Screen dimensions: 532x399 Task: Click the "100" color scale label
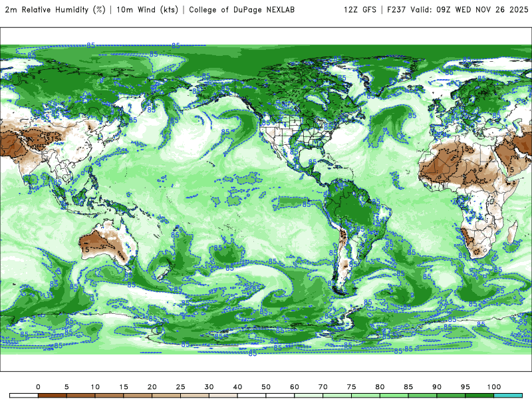coord(494,387)
